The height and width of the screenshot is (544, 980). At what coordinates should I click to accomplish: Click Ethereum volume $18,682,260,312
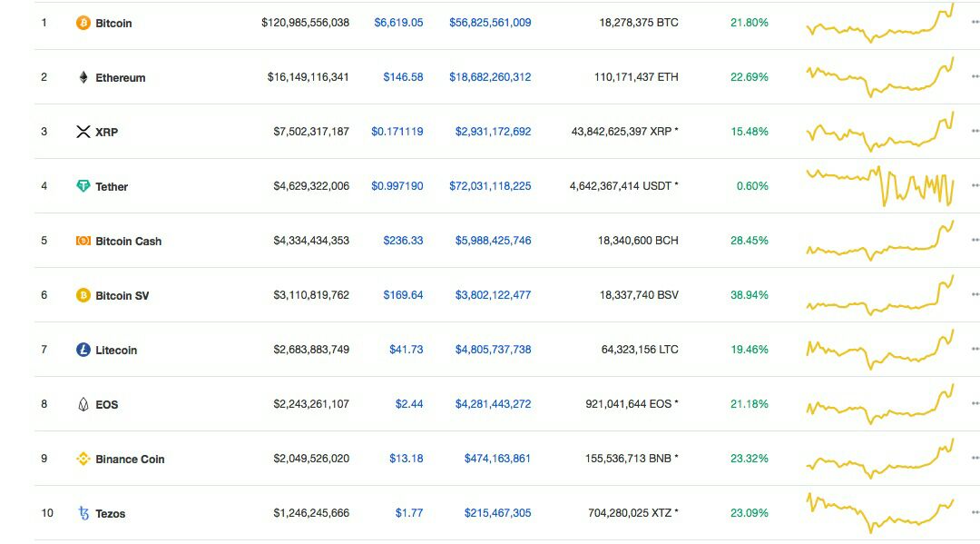tap(490, 77)
